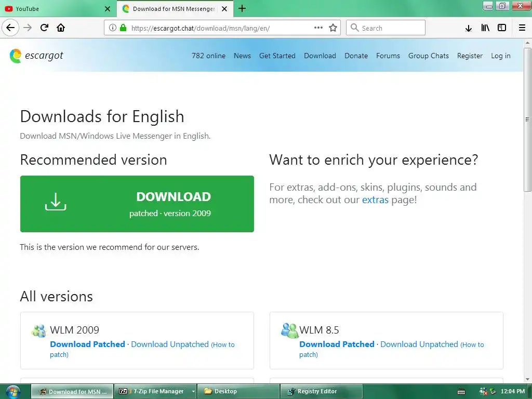Screen dimensions: 532x399
Task: Click the All versions heading
Action: pyautogui.click(x=56, y=296)
